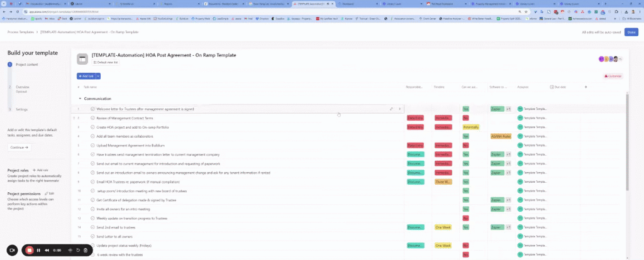The height and width of the screenshot is (260, 644).
Task: Open Process Templates breadcrumb
Action: (21, 32)
